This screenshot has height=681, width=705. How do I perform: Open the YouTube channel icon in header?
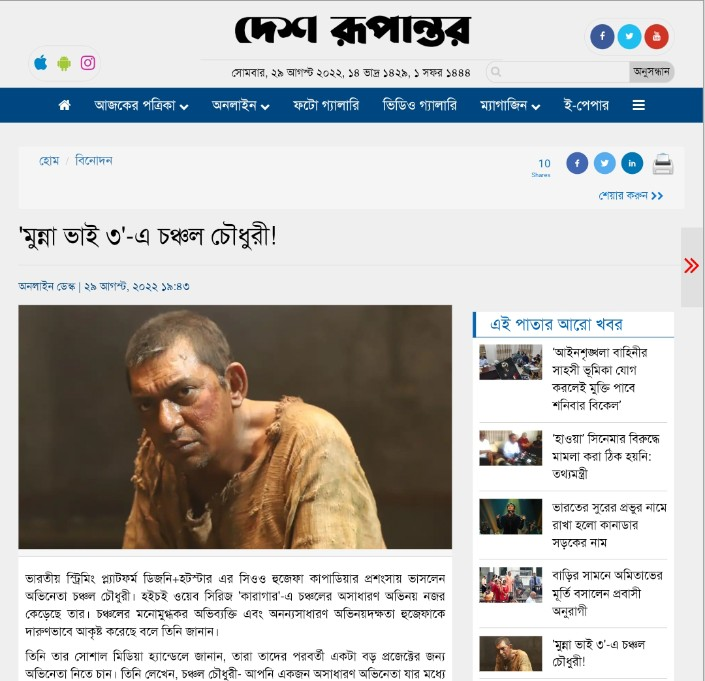click(x=656, y=36)
